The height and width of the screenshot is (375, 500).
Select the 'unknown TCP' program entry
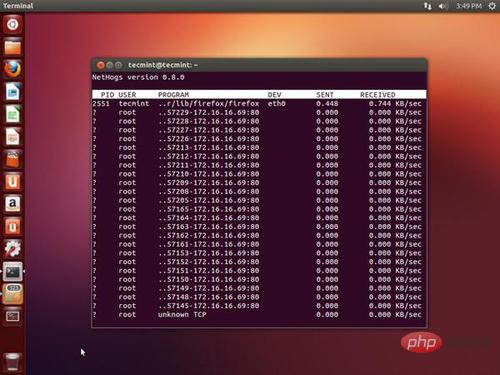[182, 314]
